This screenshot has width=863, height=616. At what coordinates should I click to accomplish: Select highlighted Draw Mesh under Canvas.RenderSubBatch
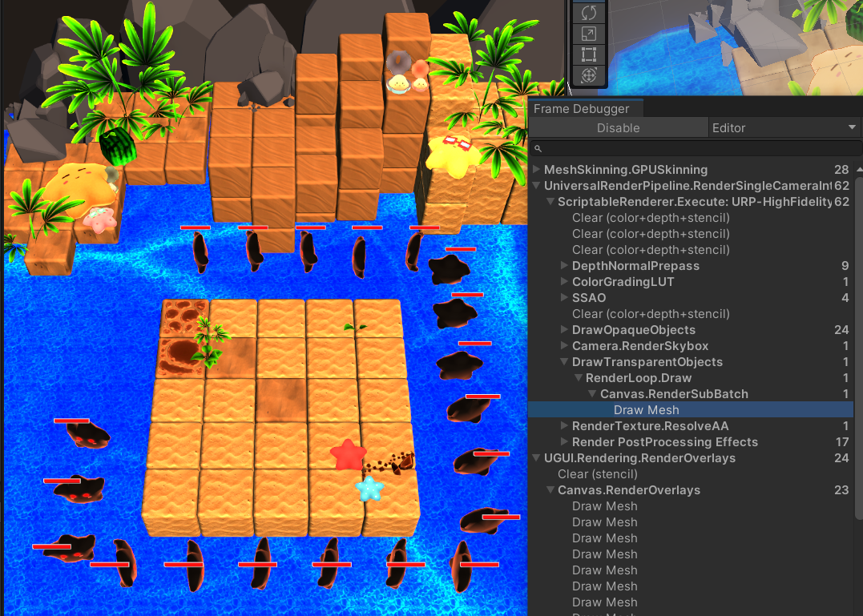[x=691, y=410]
